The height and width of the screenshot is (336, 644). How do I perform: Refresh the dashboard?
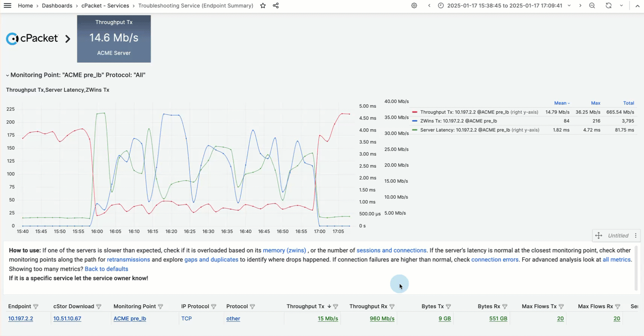(608, 6)
